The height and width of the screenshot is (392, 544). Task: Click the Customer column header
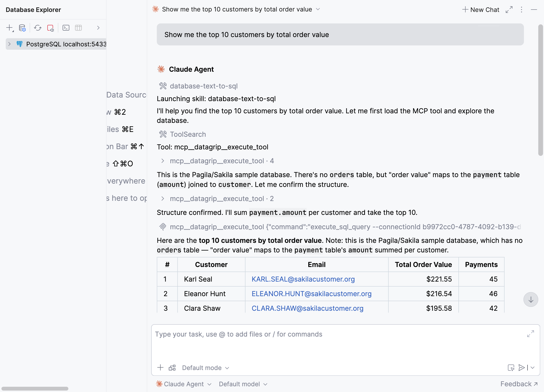[x=211, y=265]
